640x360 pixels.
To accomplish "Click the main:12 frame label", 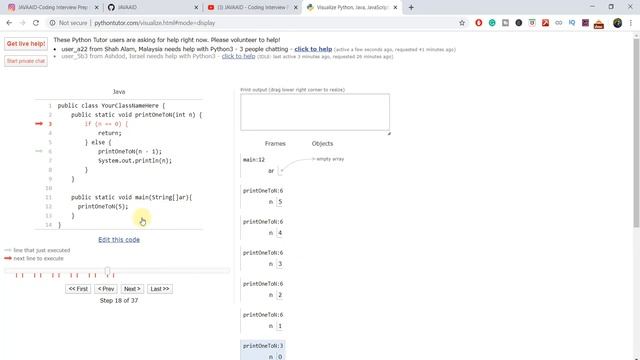I will coord(253,160).
